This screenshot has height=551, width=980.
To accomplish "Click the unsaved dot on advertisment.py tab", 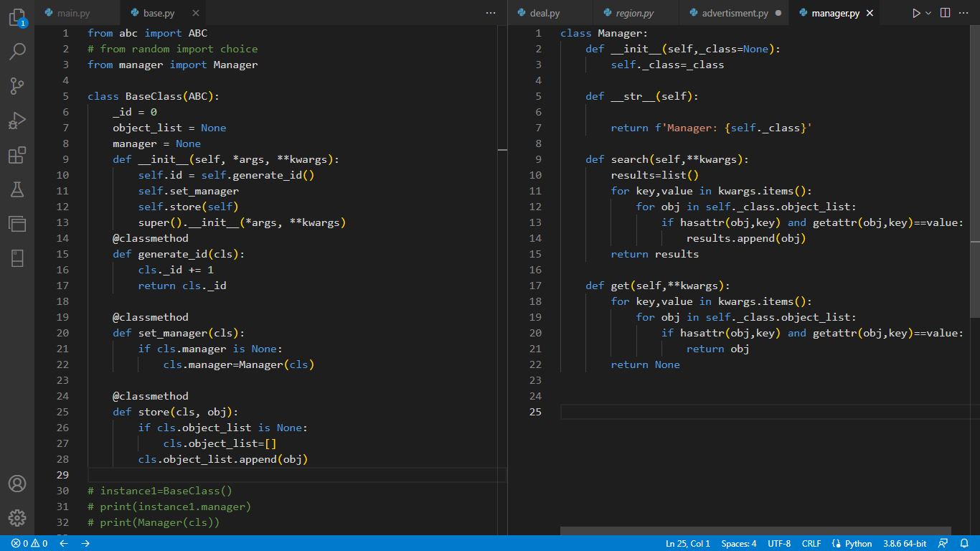I will coord(778,13).
